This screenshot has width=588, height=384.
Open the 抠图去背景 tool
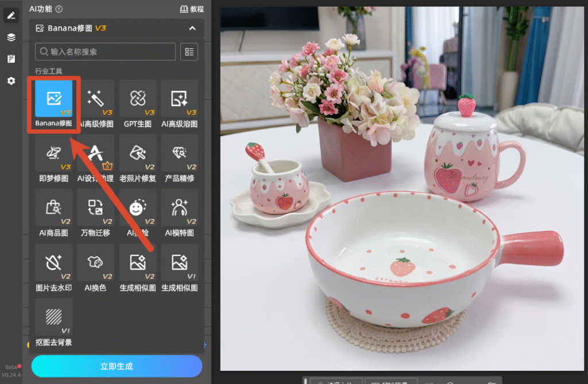coord(53,322)
